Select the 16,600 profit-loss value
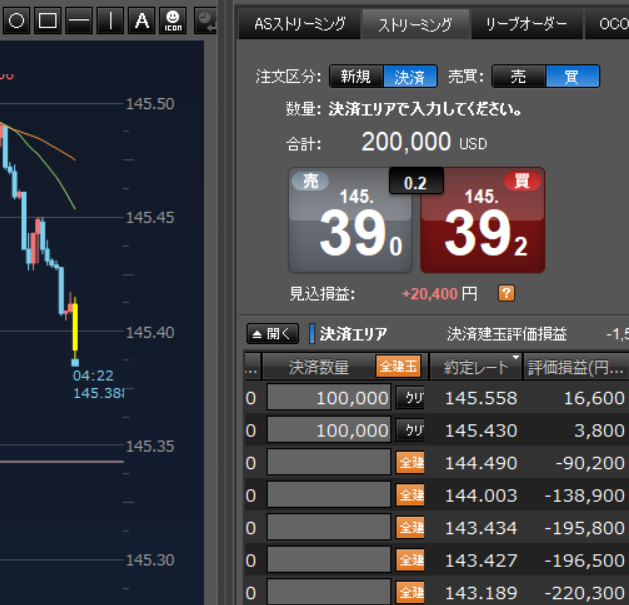The width and height of the screenshot is (629, 605). [594, 398]
